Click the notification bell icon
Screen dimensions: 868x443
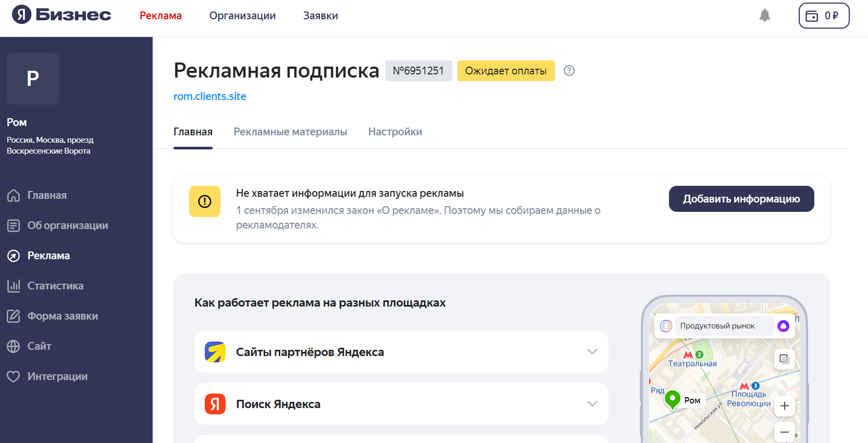click(x=764, y=16)
